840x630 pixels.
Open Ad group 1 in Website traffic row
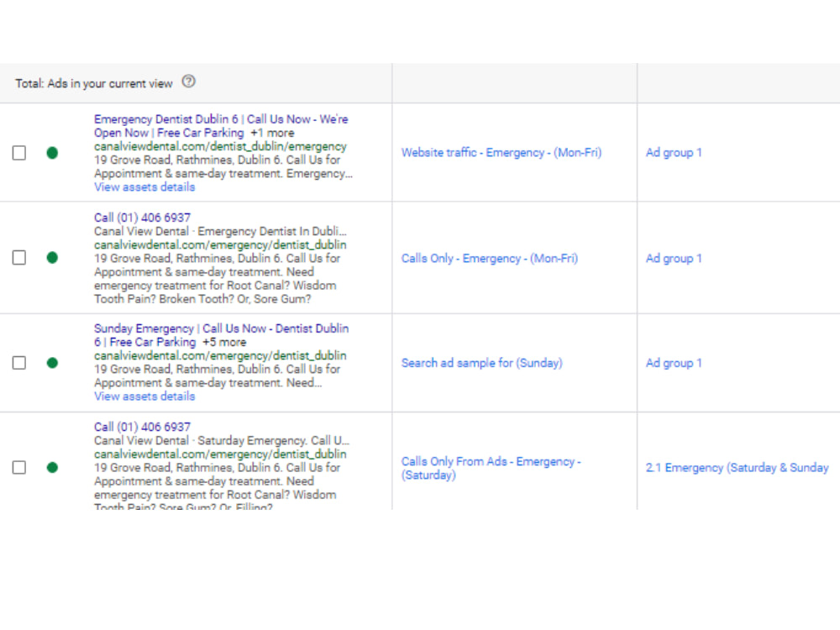coord(674,153)
